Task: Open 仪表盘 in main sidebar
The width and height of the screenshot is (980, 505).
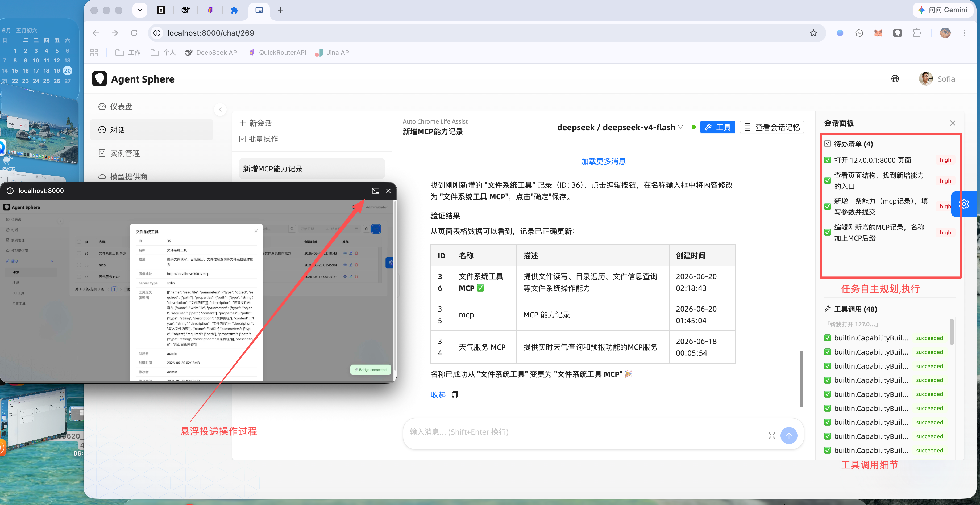Action: (x=151, y=106)
